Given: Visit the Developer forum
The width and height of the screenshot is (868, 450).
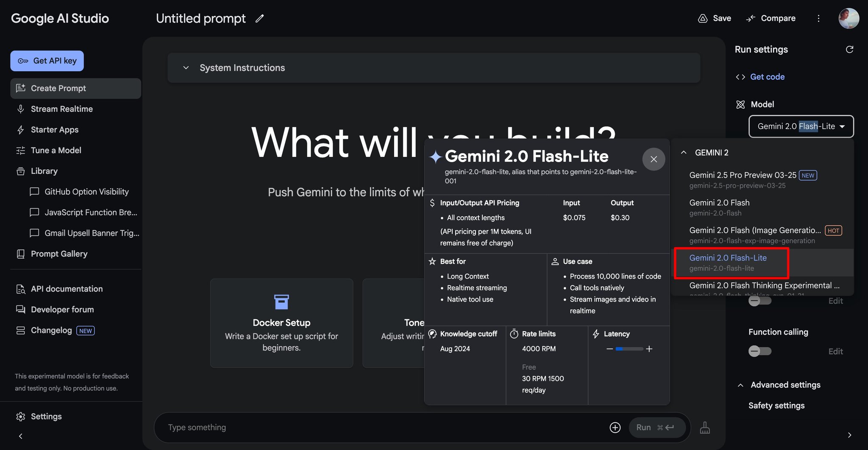Looking at the screenshot, I should click(62, 310).
